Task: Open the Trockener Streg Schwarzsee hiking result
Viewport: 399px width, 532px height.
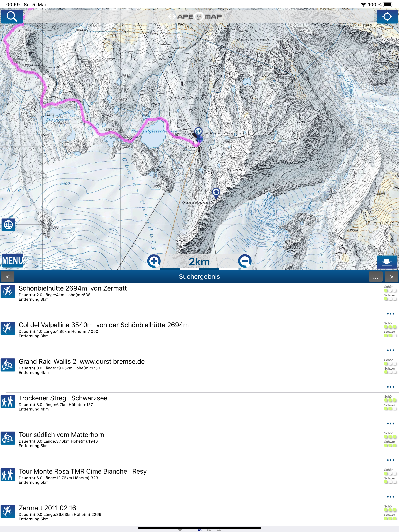Action: click(x=63, y=398)
